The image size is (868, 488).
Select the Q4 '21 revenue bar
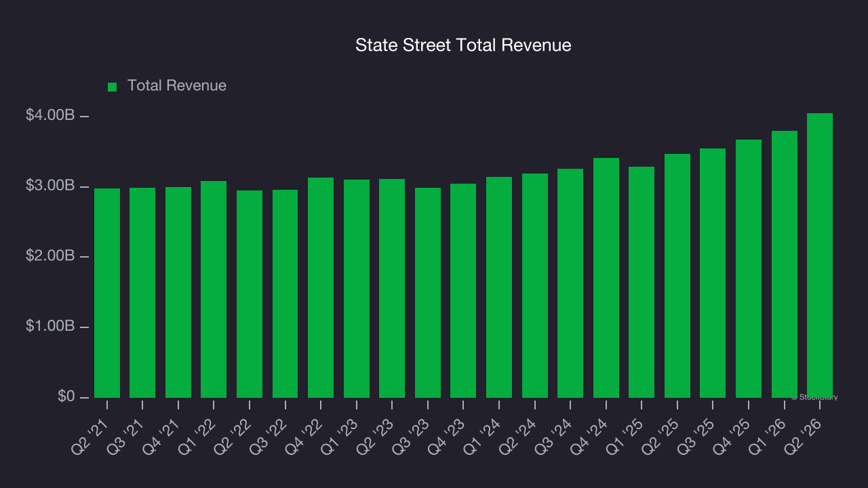[x=178, y=292]
